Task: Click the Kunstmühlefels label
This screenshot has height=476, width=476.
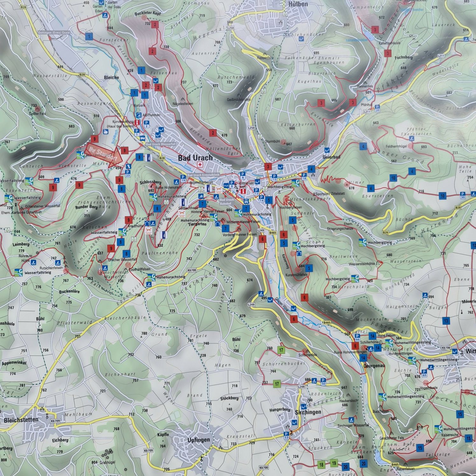Action: point(297,275)
